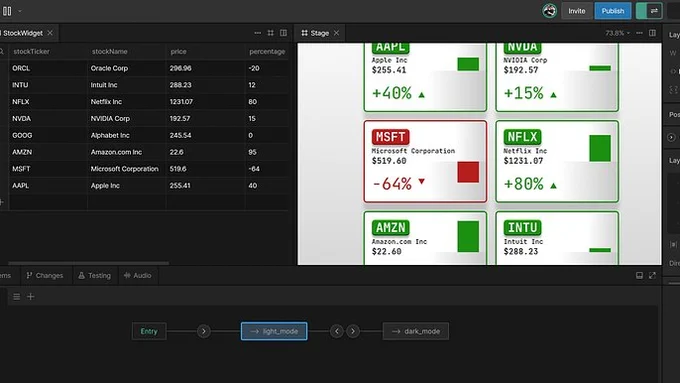This screenshot has height=383, width=680.
Task: Switch to the Audio tab
Action: [137, 275]
